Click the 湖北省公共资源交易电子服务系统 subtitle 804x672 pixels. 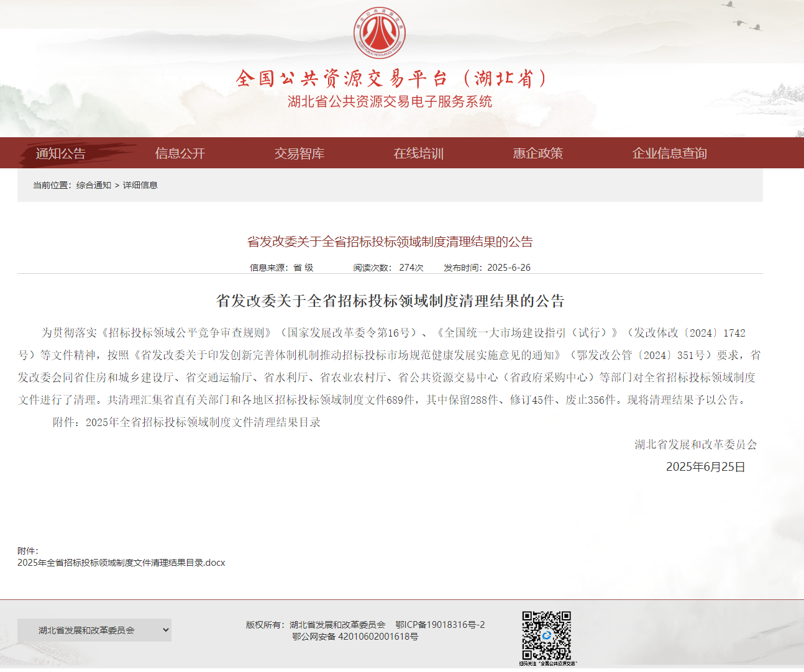[390, 102]
